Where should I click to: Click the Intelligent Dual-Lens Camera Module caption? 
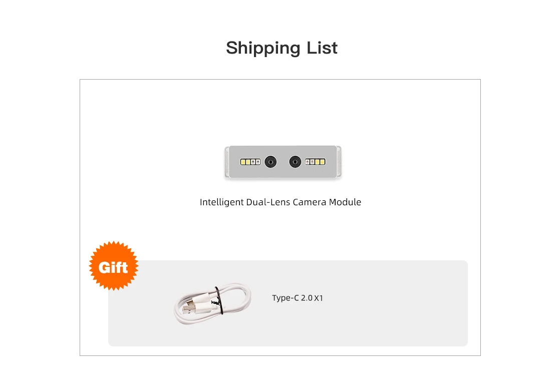click(280, 202)
